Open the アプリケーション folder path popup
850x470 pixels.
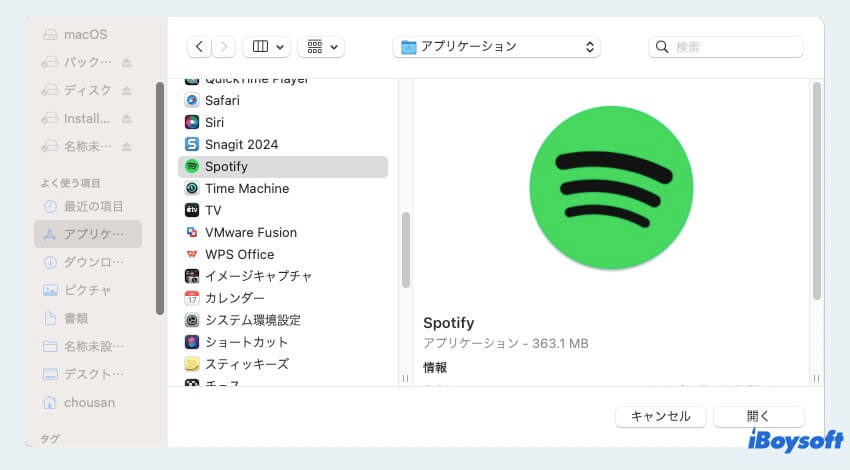coord(496,47)
